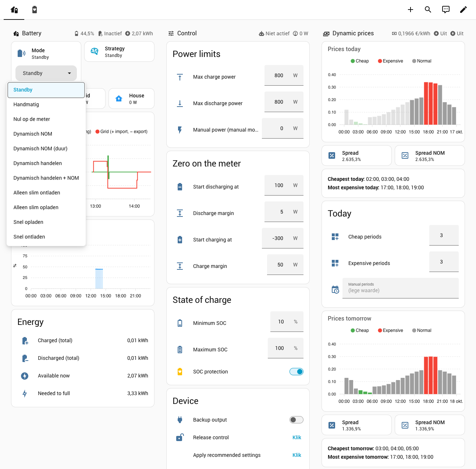Image resolution: width=476 pixels, height=469 pixels.
Task: Open search with the magnifier icon
Action: [428, 10]
